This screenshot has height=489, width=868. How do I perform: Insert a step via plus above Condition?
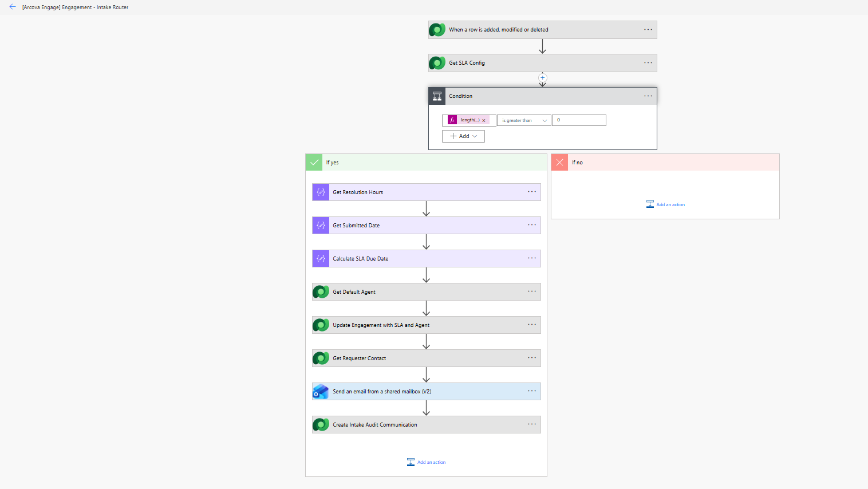click(x=542, y=78)
